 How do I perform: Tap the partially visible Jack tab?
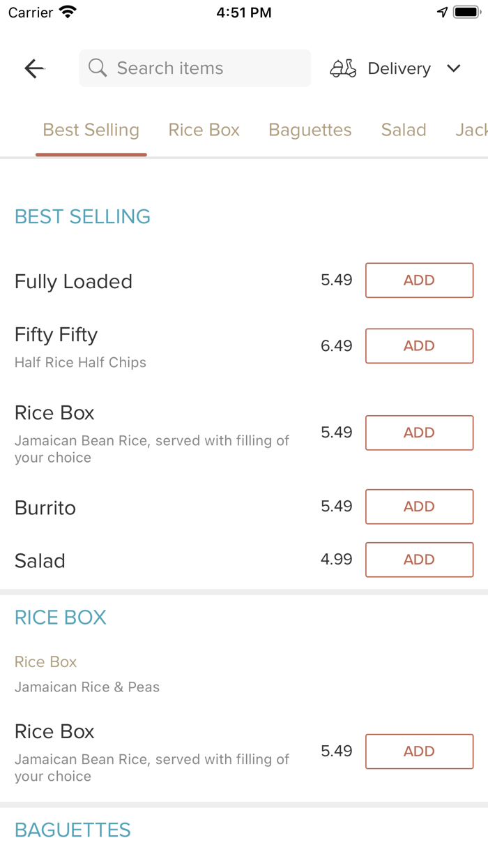(472, 130)
